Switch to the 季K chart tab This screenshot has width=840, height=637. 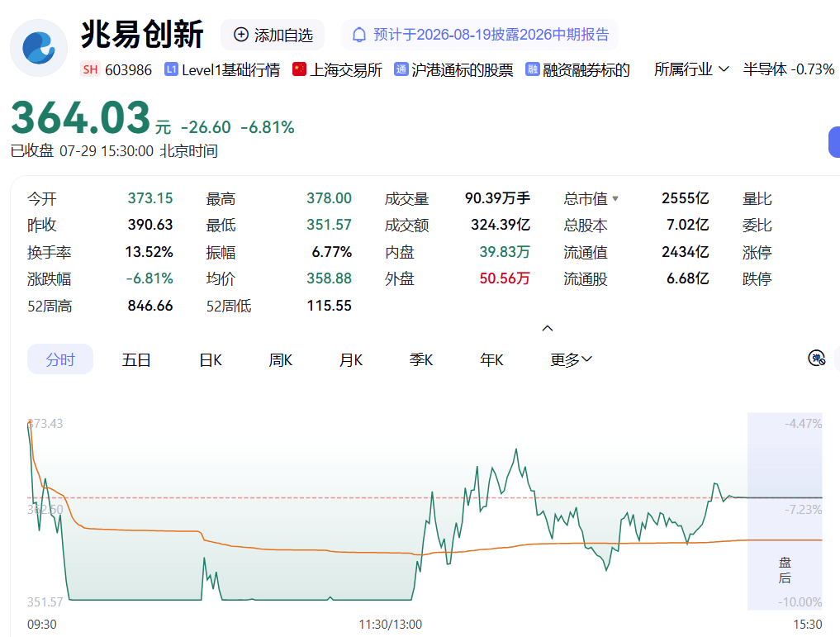[421, 359]
